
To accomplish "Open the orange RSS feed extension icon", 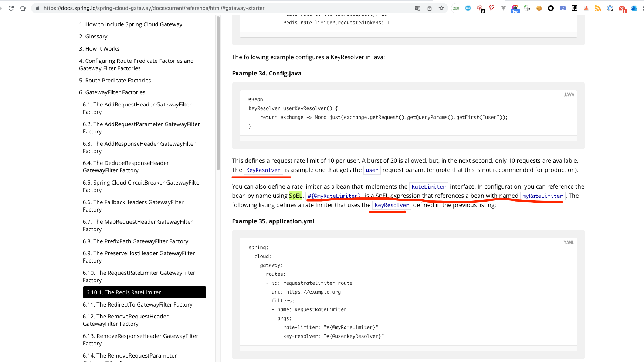I will (598, 8).
